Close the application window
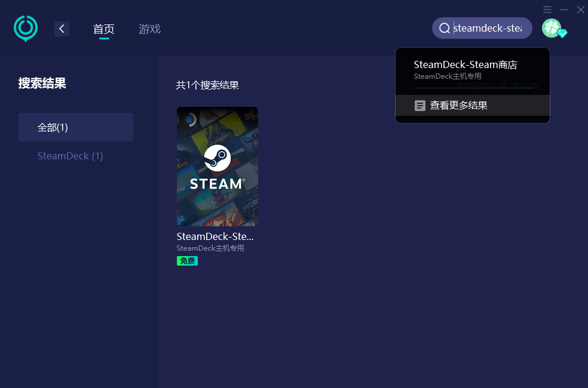 (x=580, y=10)
